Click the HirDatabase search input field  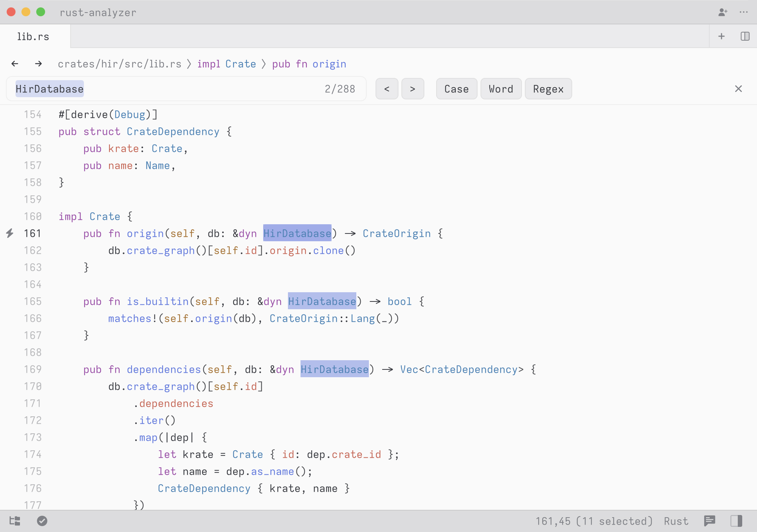pyautogui.click(x=185, y=89)
